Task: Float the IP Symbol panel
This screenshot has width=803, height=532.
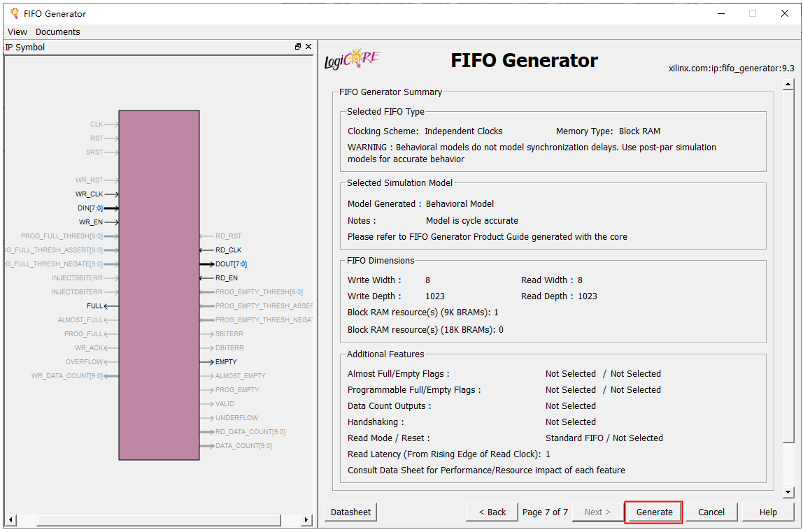Action: coord(298,47)
